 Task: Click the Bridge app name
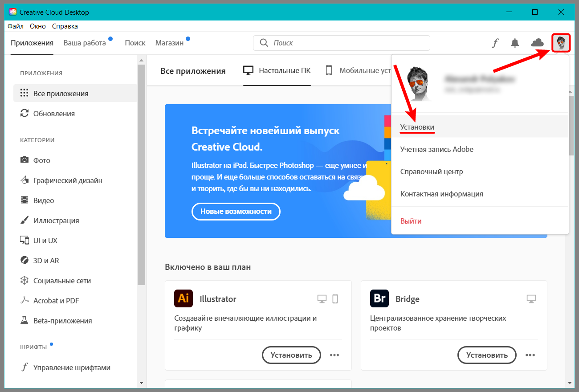point(408,299)
